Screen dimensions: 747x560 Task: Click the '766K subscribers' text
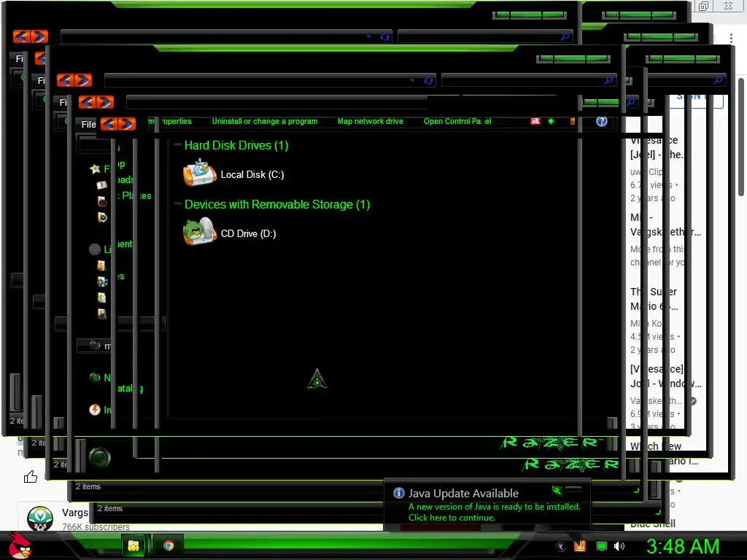point(96,526)
